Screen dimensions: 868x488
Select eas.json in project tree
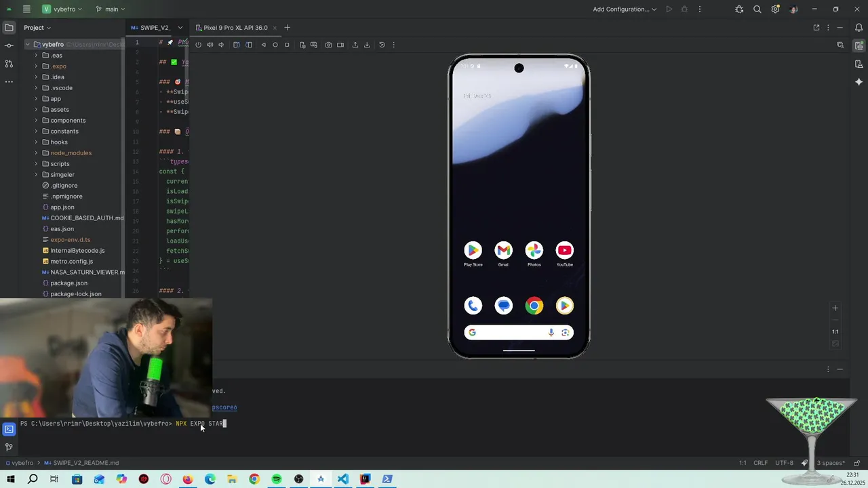(62, 229)
